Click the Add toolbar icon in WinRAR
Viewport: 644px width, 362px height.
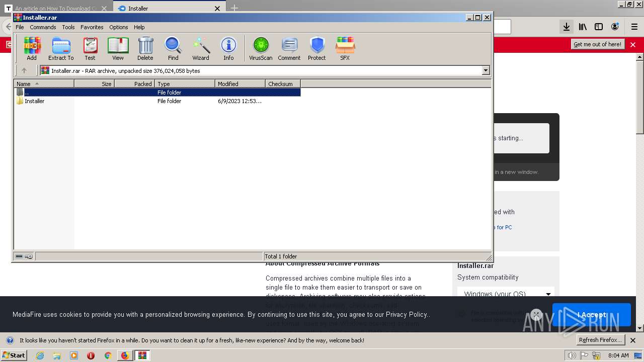[32, 49]
